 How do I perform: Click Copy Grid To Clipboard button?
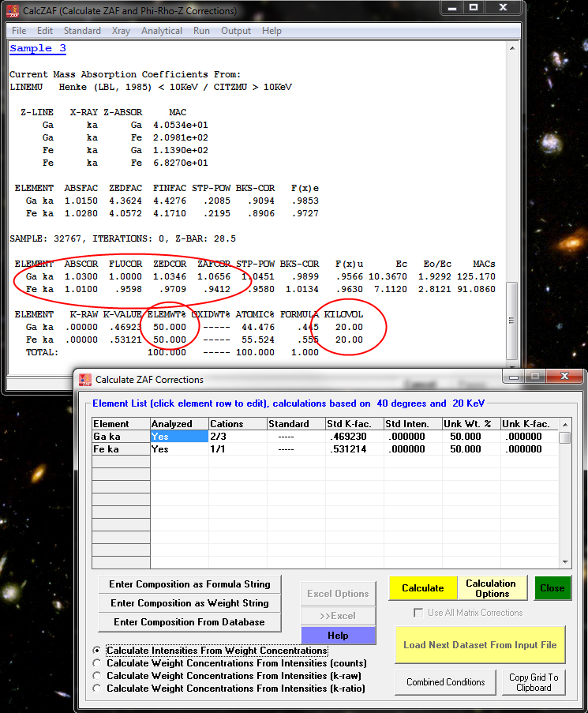(534, 682)
